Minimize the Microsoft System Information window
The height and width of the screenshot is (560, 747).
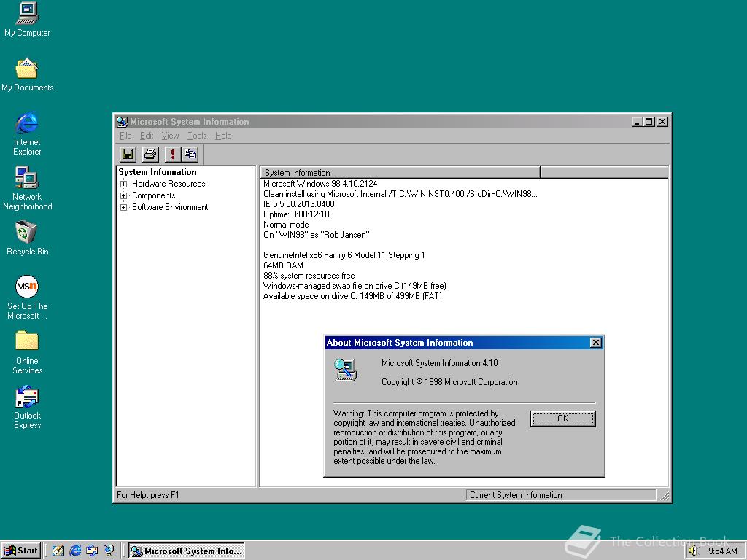pos(636,122)
